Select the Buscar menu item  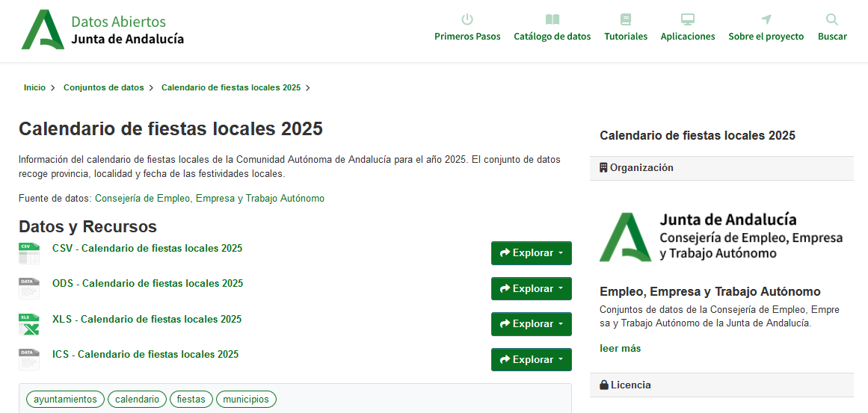[832, 37]
